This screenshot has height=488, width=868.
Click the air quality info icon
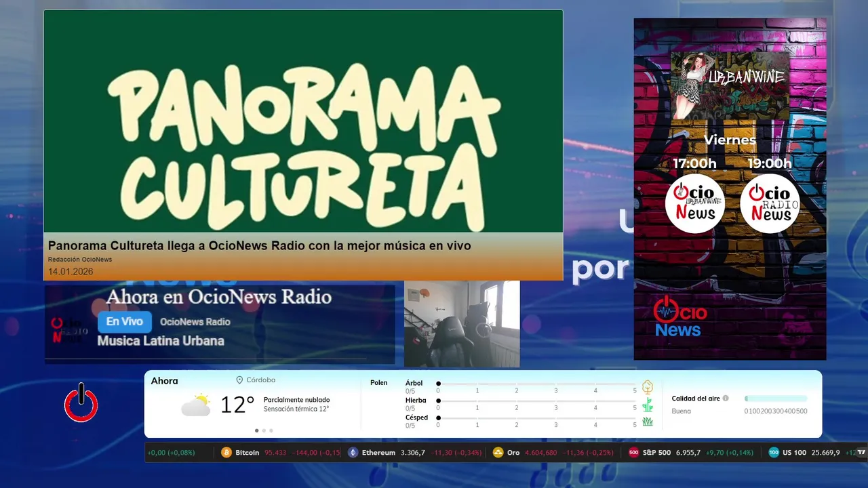(x=726, y=399)
